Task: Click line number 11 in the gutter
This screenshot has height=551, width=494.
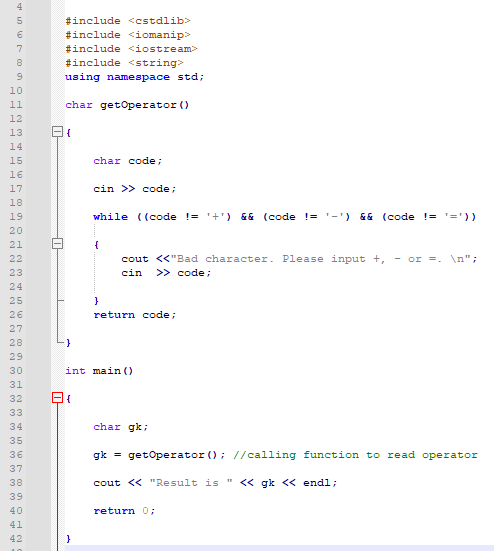Action: 16,105
